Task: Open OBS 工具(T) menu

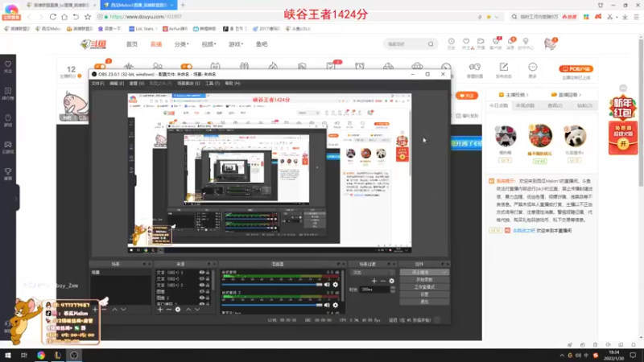Action: (x=213, y=84)
